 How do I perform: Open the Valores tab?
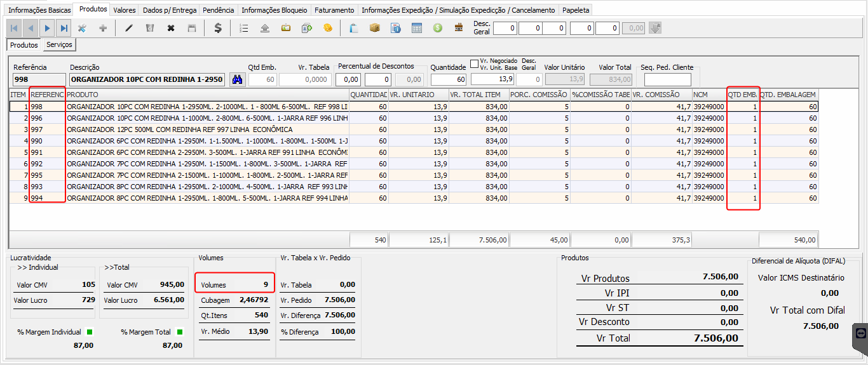coord(125,10)
